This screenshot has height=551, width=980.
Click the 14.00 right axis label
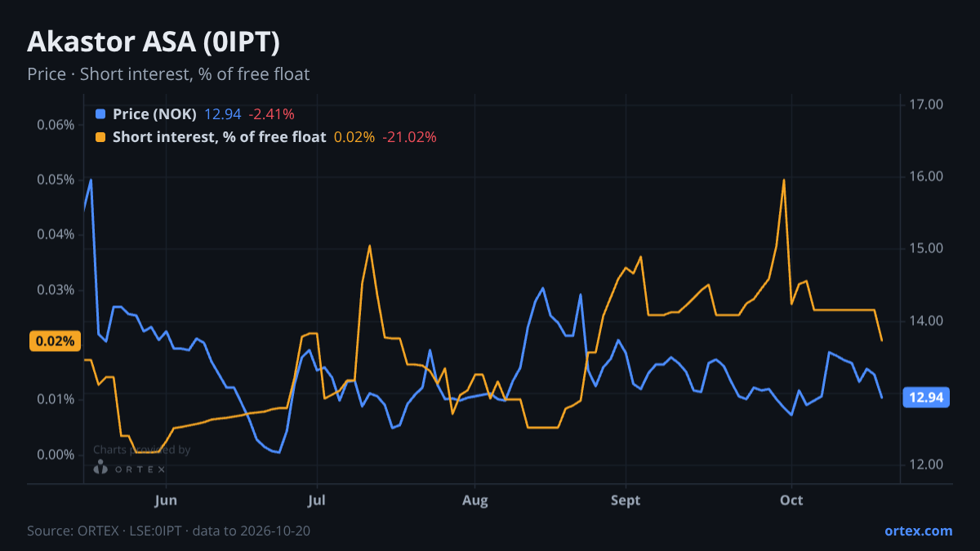pyautogui.click(x=925, y=321)
